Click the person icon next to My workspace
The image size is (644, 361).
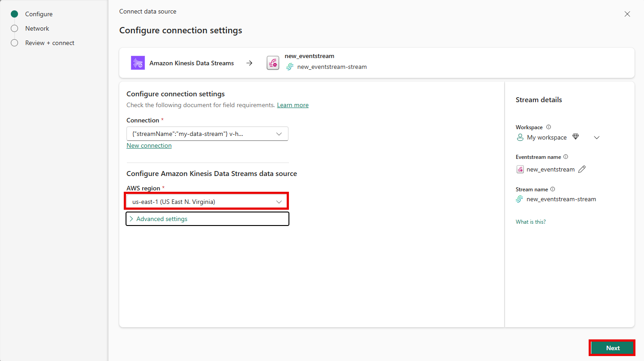[520, 137]
